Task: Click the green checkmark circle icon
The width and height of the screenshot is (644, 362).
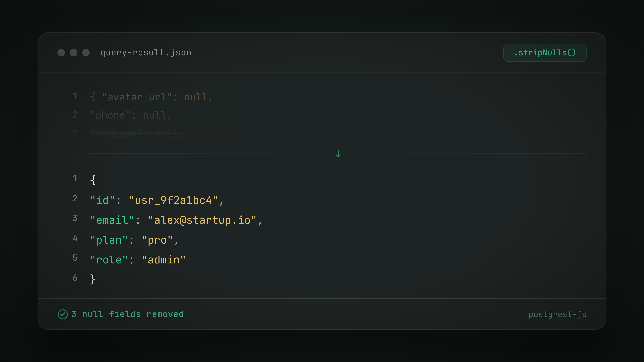Action: click(63, 314)
